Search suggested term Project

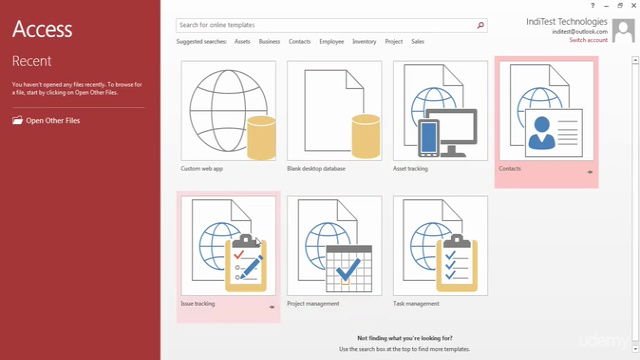[x=393, y=42]
